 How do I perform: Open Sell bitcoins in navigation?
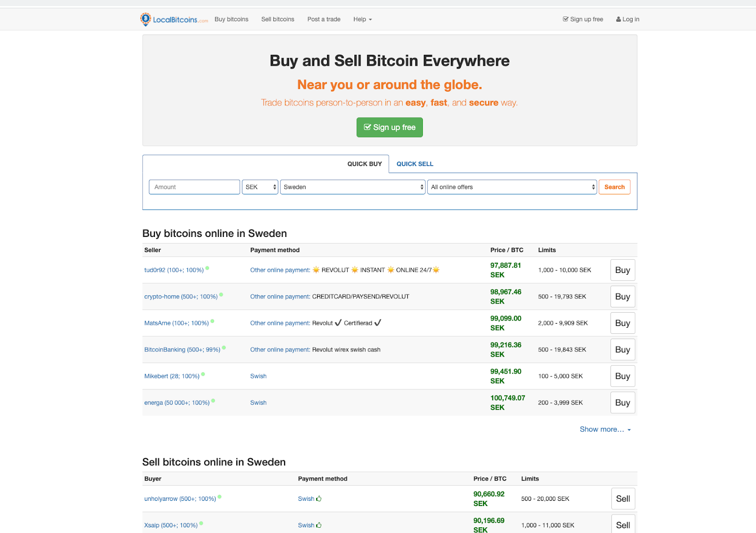tap(278, 19)
